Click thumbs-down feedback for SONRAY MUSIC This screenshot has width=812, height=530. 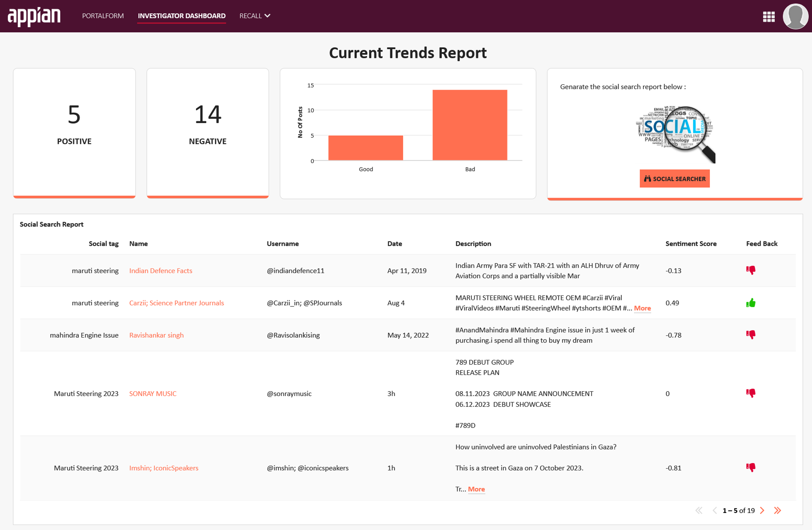pyautogui.click(x=751, y=393)
